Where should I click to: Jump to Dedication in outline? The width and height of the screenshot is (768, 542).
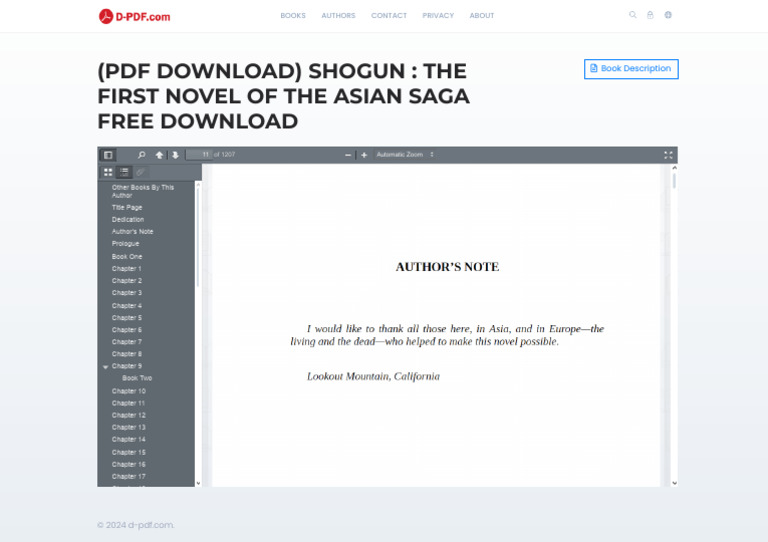(128, 219)
